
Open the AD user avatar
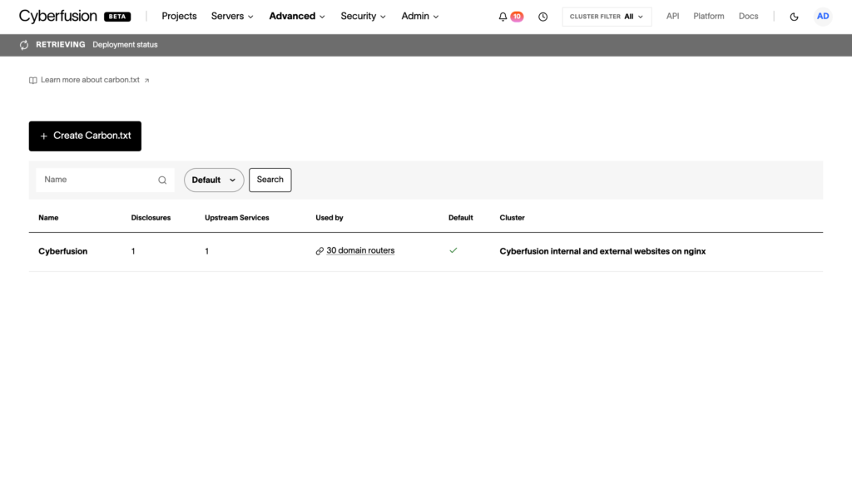[823, 17]
